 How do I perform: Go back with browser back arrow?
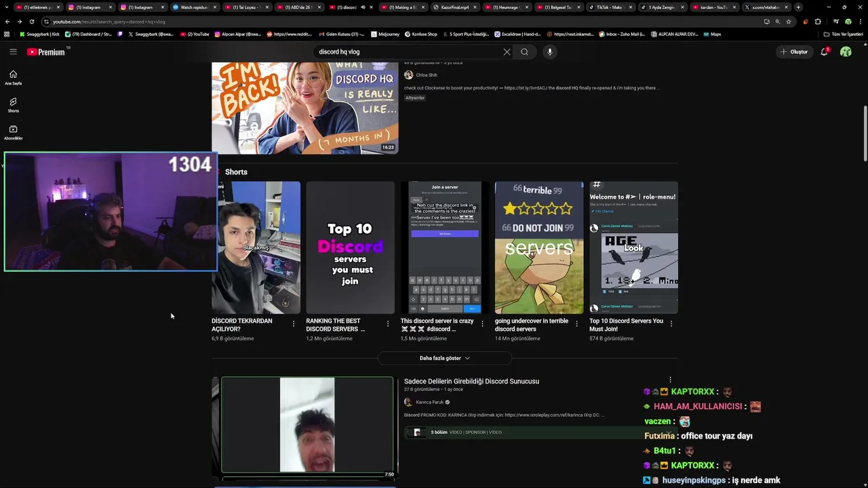coord(7,22)
